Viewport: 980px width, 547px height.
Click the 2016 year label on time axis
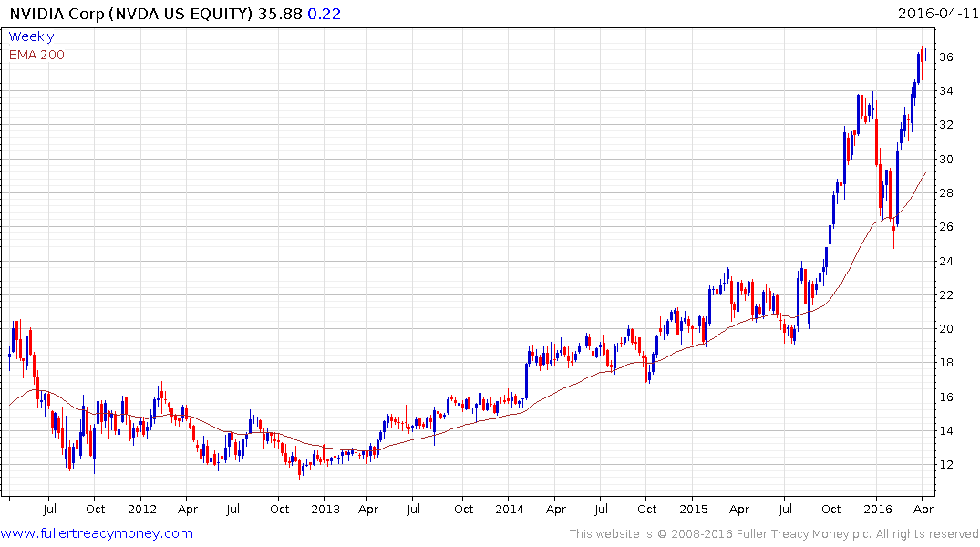878,509
